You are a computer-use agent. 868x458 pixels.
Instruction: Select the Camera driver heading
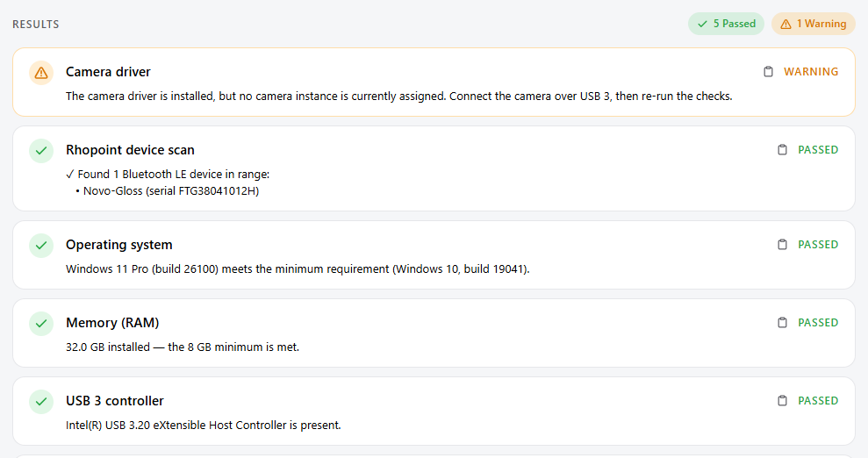click(x=108, y=72)
